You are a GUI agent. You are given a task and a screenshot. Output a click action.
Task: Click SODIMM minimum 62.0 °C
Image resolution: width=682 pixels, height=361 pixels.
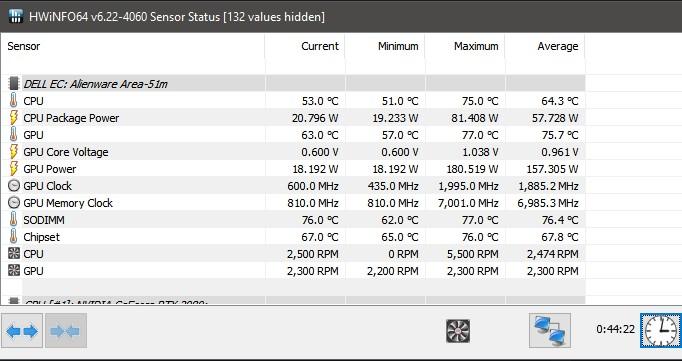point(400,220)
